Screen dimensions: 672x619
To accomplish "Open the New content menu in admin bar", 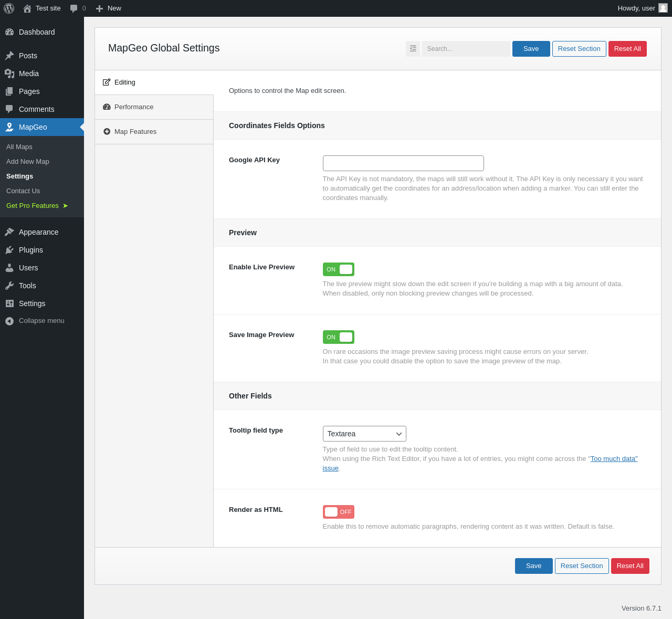I will [x=109, y=8].
